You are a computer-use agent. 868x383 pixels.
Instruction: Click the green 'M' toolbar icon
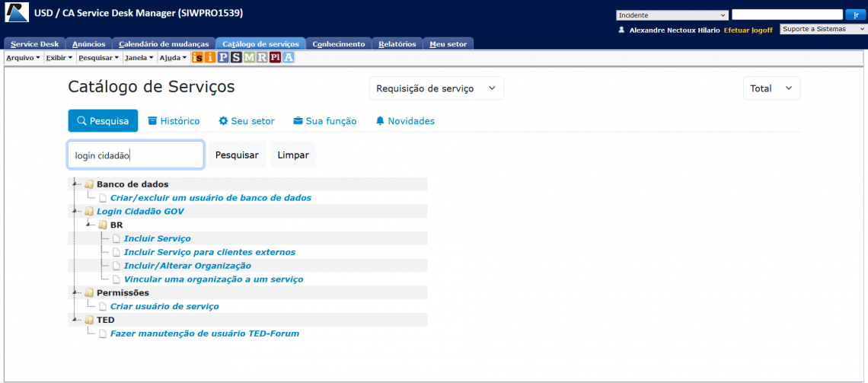[x=249, y=57]
